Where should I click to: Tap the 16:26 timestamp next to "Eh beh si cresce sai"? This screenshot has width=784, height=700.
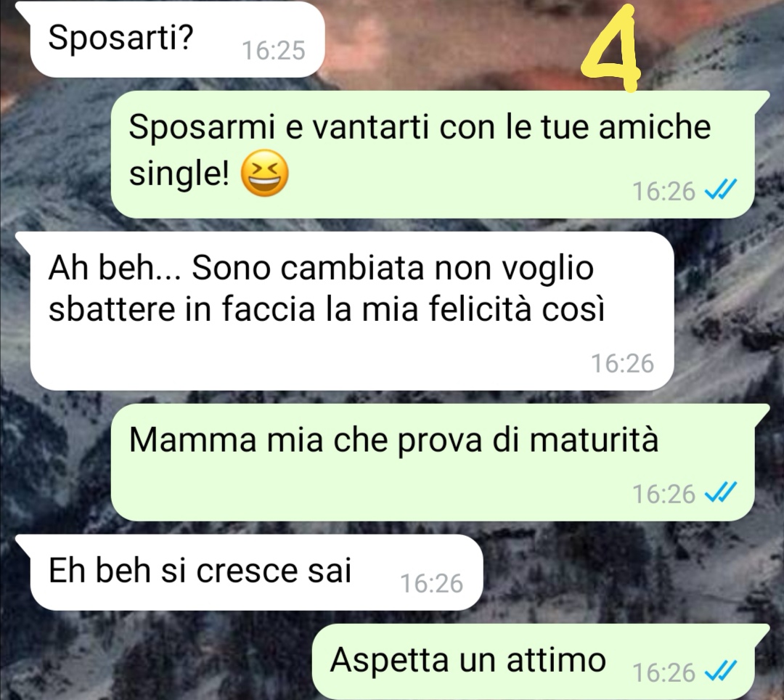(431, 584)
